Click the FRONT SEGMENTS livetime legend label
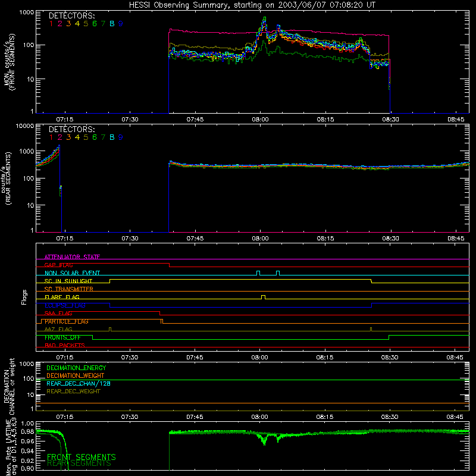The image size is (476, 476). coord(82,457)
